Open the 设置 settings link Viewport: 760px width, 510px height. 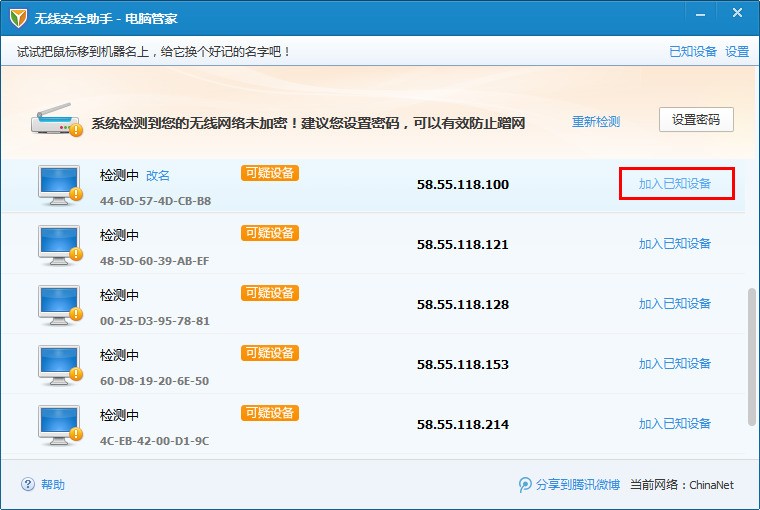point(737,51)
